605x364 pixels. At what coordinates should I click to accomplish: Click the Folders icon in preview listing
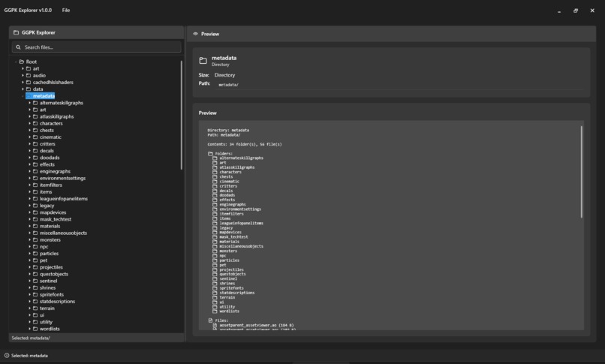210,153
